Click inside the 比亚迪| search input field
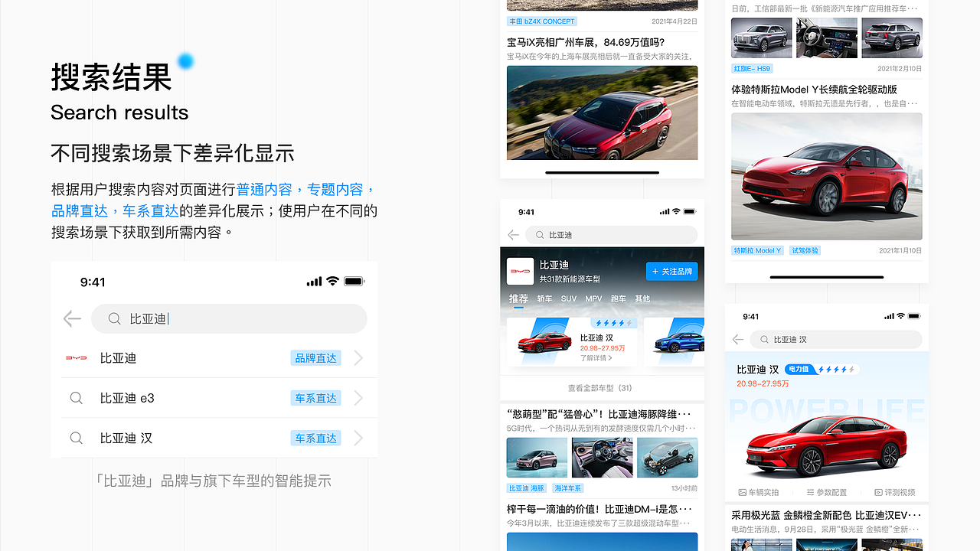 229,319
